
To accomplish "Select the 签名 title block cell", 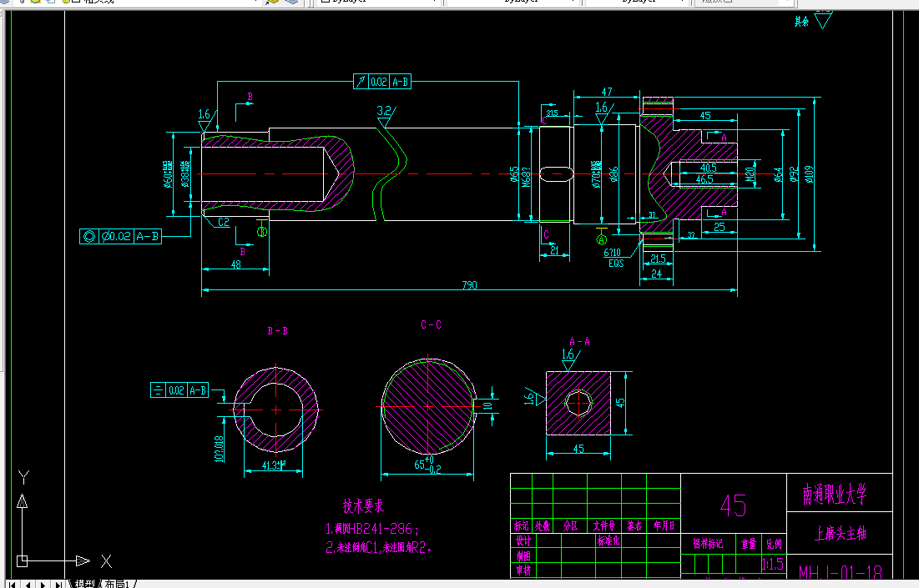I will click(x=634, y=526).
